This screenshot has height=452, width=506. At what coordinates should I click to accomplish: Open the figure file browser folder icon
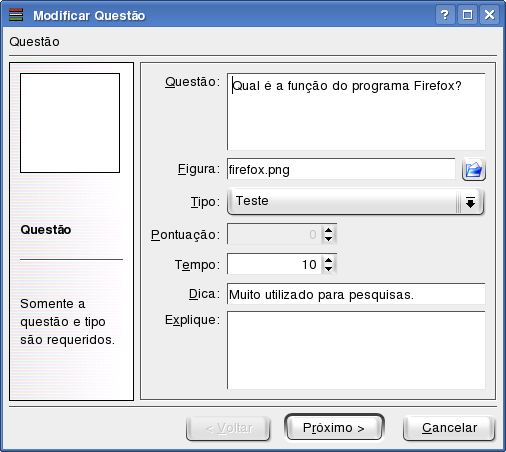pyautogui.click(x=473, y=170)
